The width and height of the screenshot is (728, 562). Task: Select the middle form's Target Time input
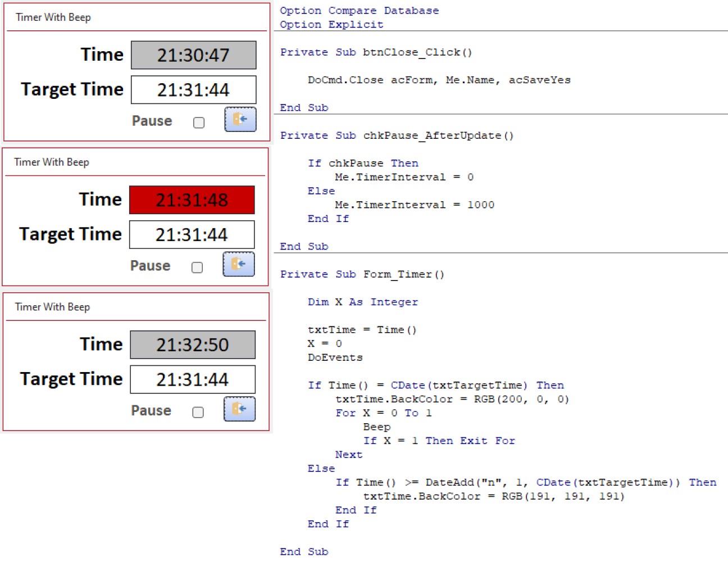click(x=192, y=234)
